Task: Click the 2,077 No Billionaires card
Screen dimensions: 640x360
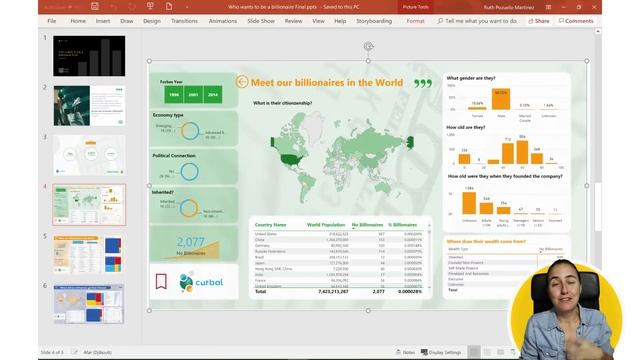Action: [x=193, y=244]
